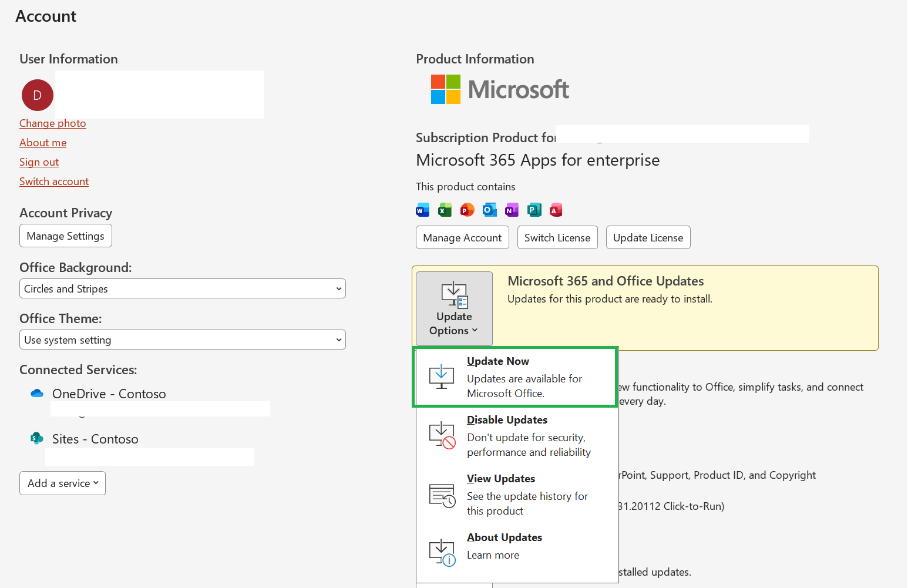The height and width of the screenshot is (588, 908).
Task: Click the Sign out link
Action: tap(39, 162)
